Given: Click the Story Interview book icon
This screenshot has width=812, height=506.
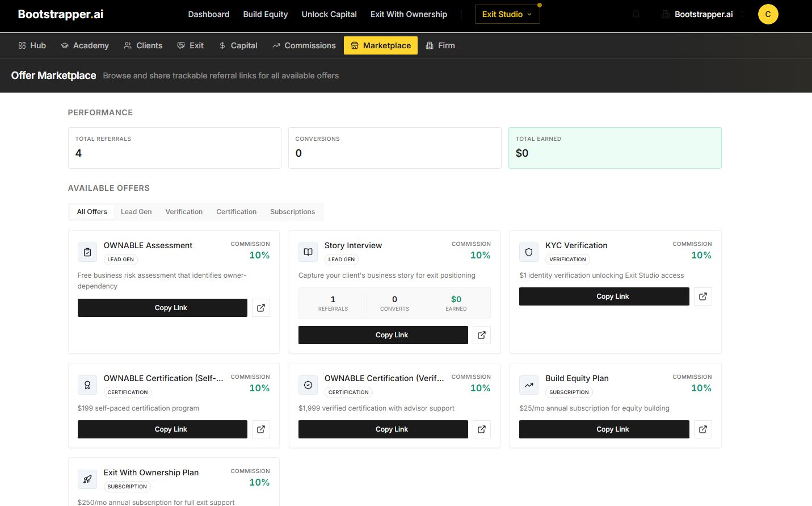Looking at the screenshot, I should 308,252.
